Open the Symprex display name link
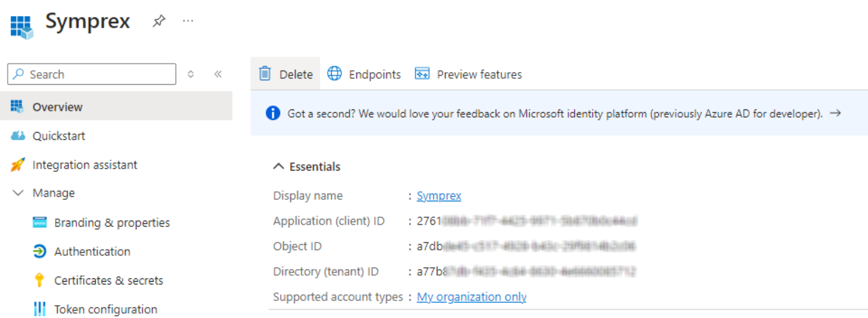Screen dimensions: 868x318 tap(439, 196)
